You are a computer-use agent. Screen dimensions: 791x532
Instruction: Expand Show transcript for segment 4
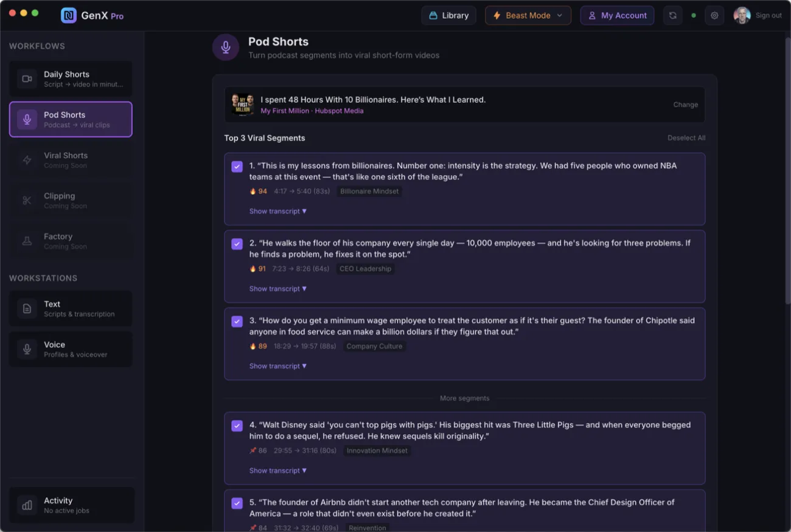click(x=277, y=471)
